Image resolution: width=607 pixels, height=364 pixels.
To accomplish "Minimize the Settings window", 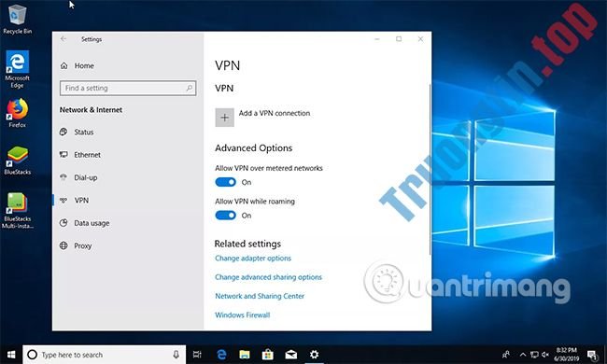I will tap(377, 38).
